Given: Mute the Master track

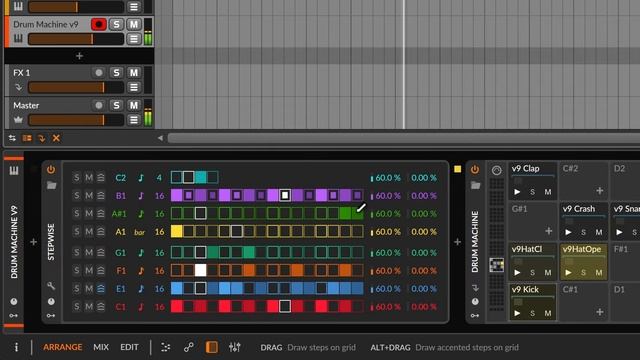Looking at the screenshot, I should pos(133,105).
